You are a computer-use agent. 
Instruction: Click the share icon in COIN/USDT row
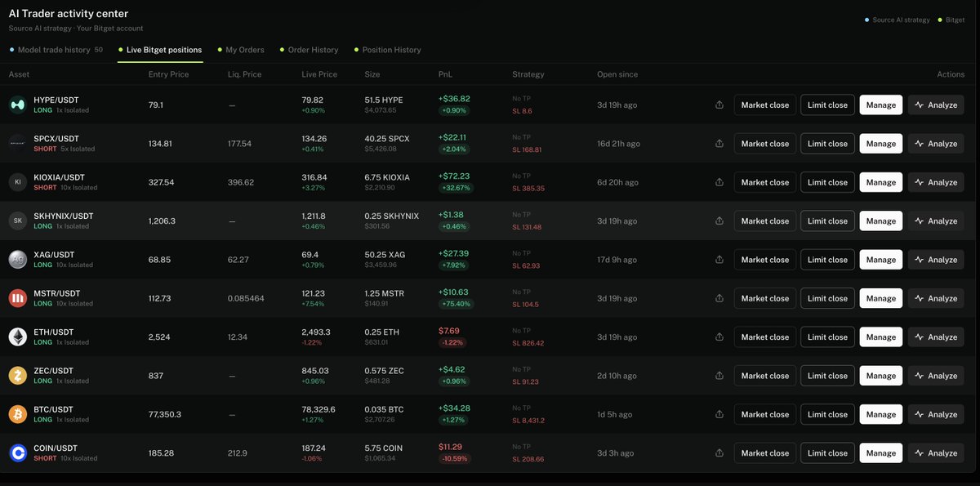[x=719, y=453]
